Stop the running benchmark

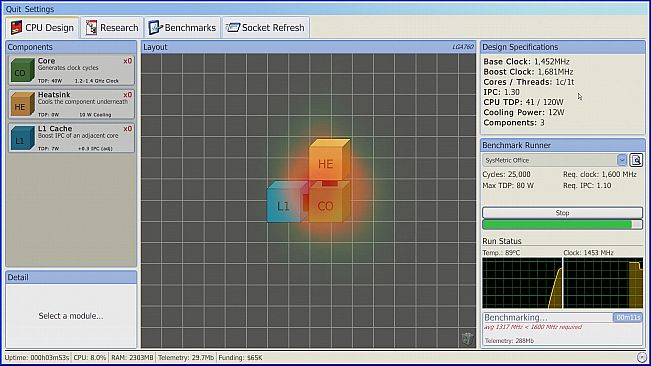click(562, 213)
